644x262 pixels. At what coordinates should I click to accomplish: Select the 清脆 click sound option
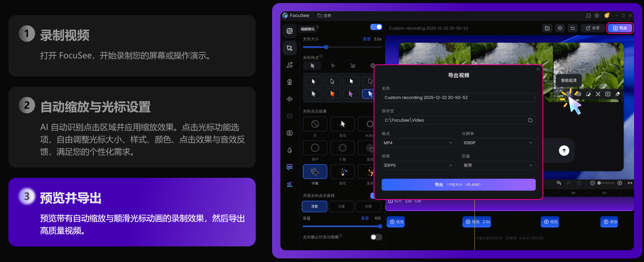point(314,206)
